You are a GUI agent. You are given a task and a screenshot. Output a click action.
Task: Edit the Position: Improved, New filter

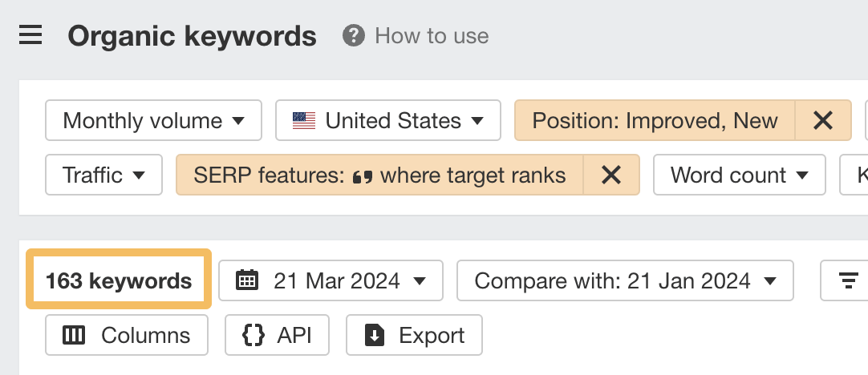coord(655,121)
